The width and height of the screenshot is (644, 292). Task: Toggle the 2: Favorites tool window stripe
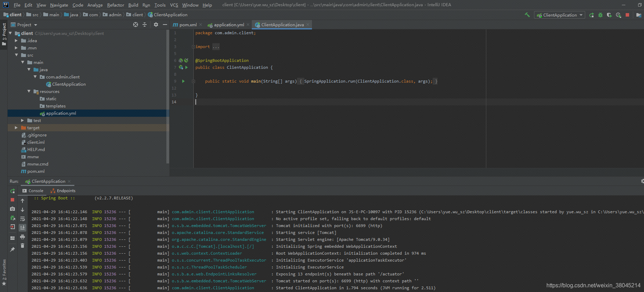pos(4,272)
